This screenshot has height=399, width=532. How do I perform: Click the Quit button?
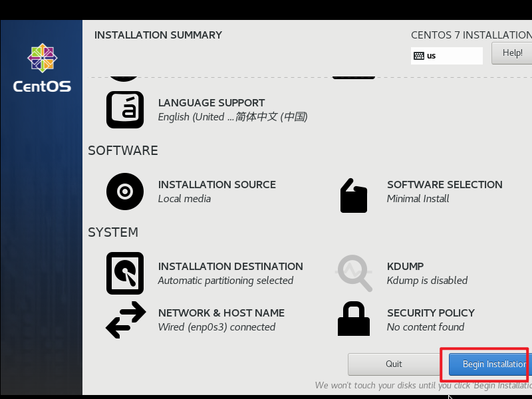click(x=394, y=364)
